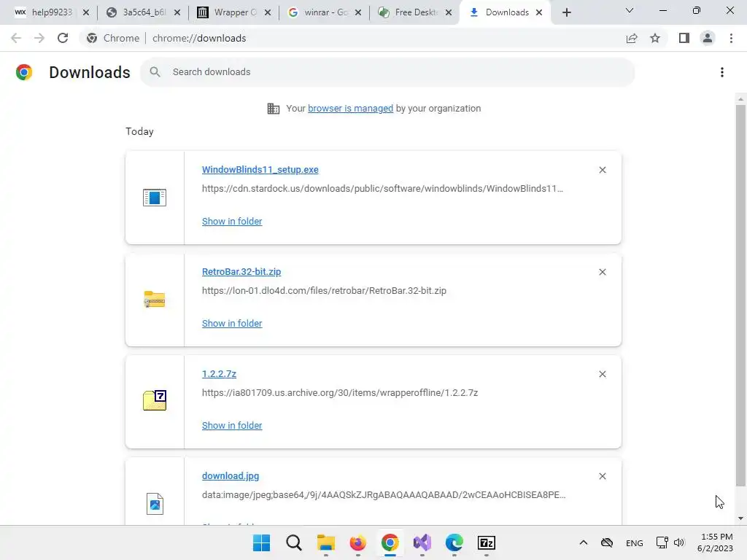Viewport: 747px width, 560px height.
Task: Open the Chrome profile avatar
Action: (708, 38)
